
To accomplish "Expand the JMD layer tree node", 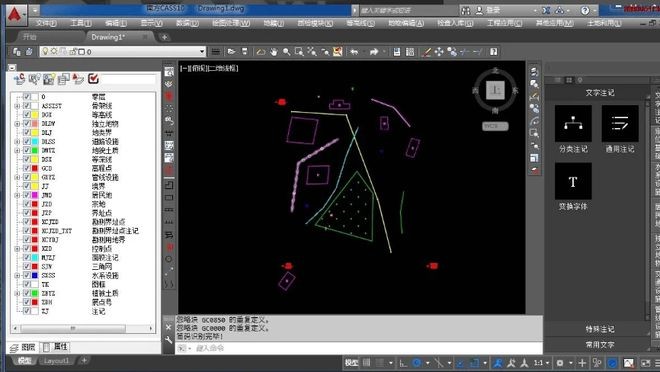I will click(x=17, y=195).
